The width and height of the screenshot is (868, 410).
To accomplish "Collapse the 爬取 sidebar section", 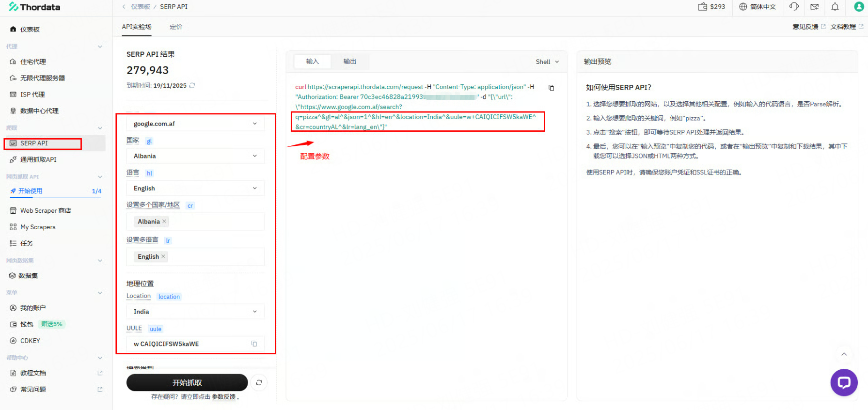I will 100,128.
